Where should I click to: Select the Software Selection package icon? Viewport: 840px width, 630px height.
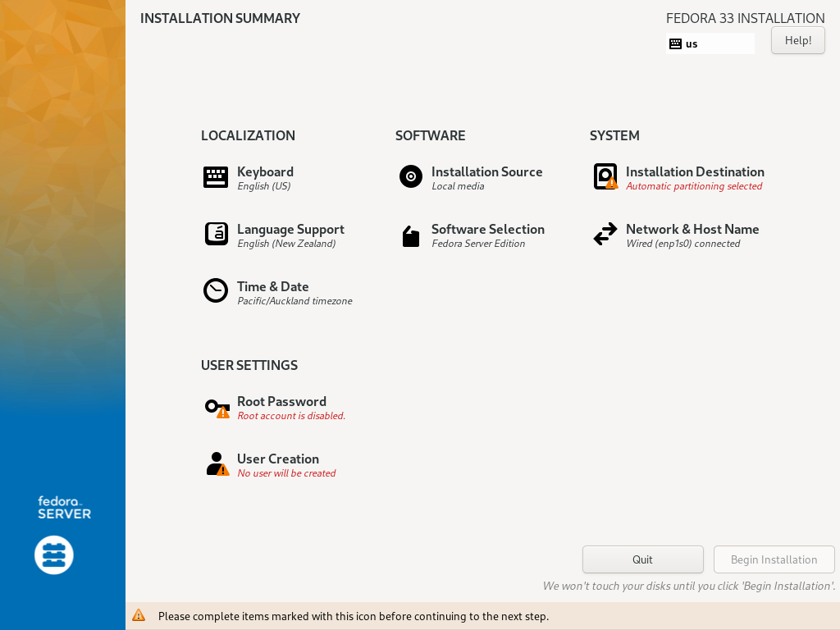coord(410,235)
